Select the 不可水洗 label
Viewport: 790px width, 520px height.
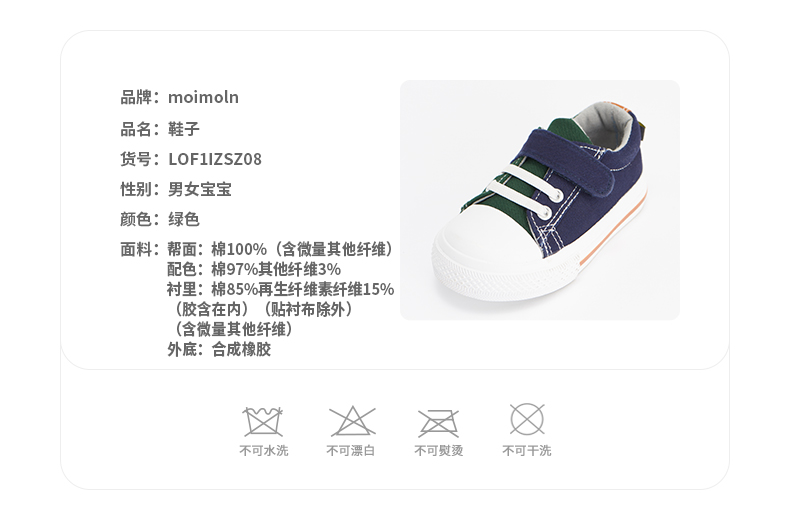pyautogui.click(x=264, y=450)
